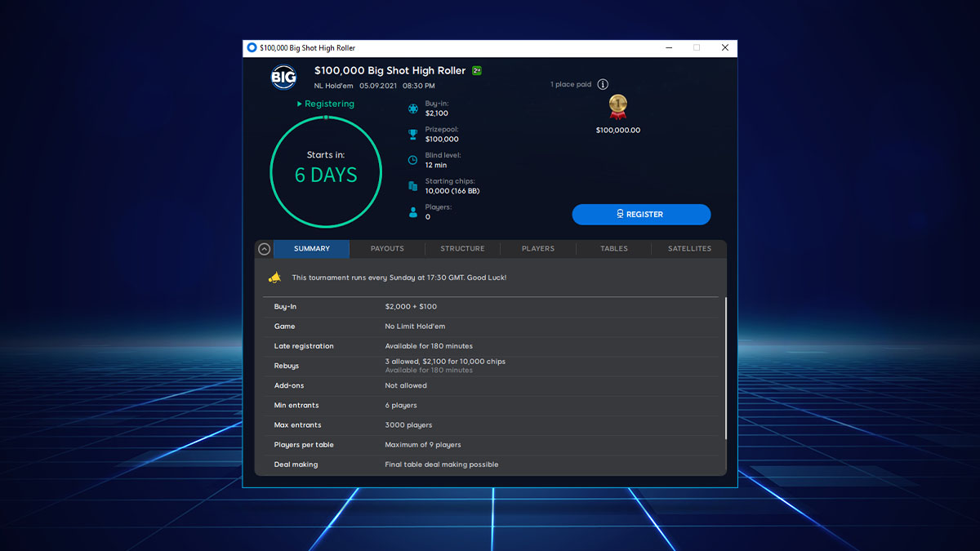Screen dimensions: 980x551
Task: Click the REGISTER button
Action: coord(641,214)
